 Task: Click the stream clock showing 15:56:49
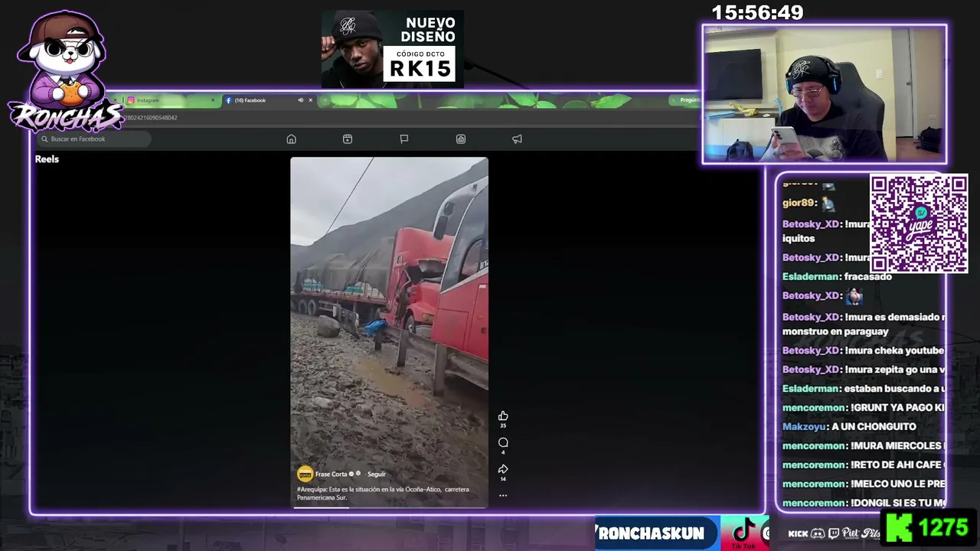coord(757,13)
